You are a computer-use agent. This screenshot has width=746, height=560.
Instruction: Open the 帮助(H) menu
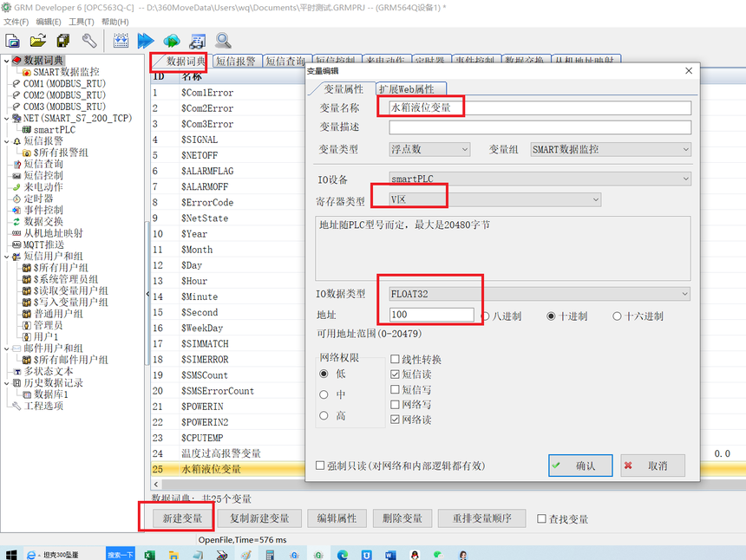point(115,22)
